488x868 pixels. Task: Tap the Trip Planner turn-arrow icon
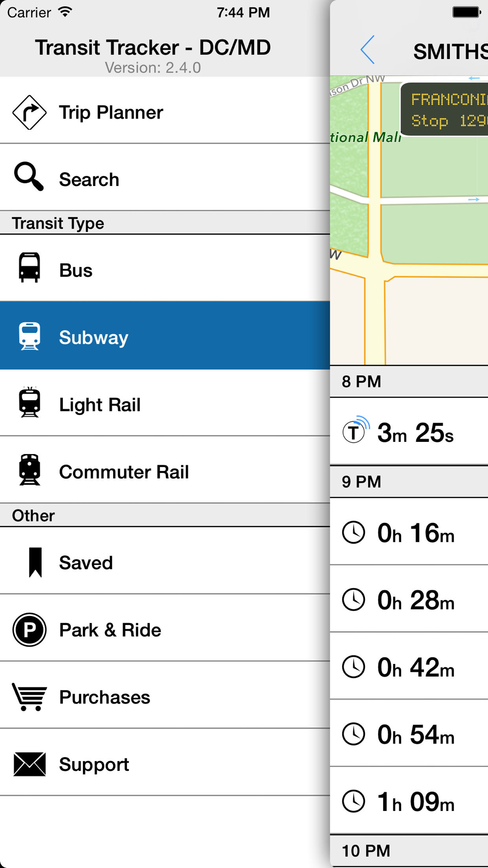click(x=29, y=112)
